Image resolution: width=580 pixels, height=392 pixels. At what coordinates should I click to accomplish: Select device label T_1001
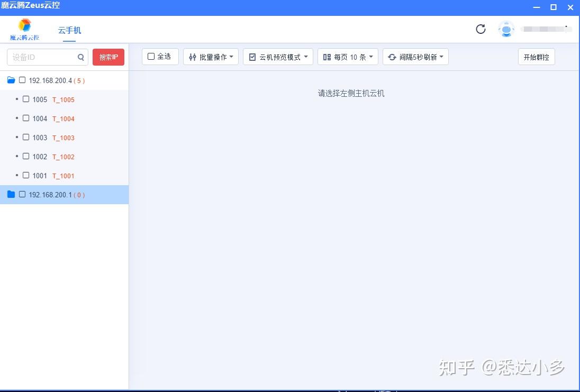click(64, 176)
